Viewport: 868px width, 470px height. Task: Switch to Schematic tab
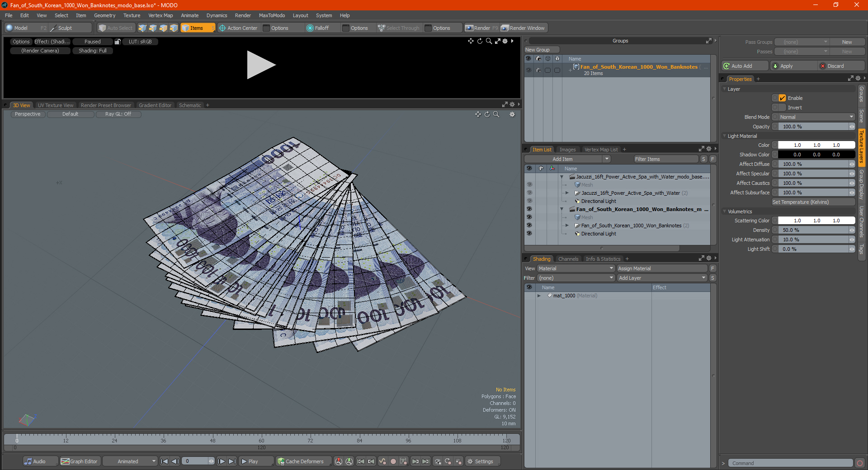point(190,105)
